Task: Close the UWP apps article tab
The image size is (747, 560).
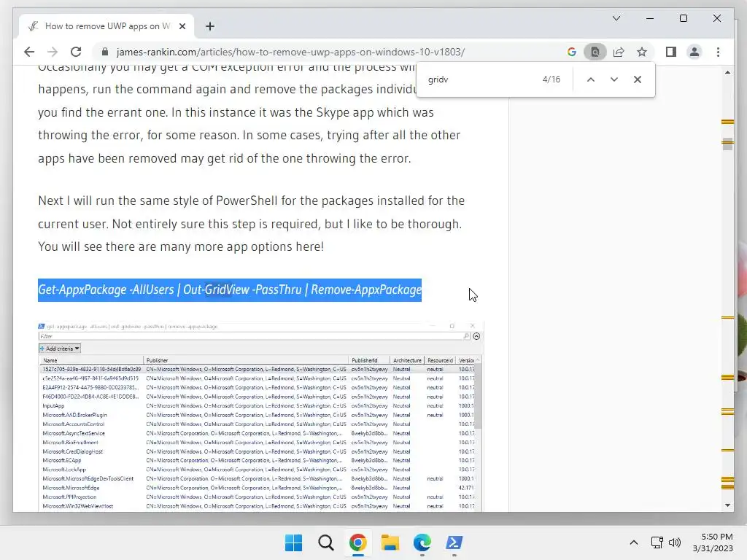Action: 182,26
